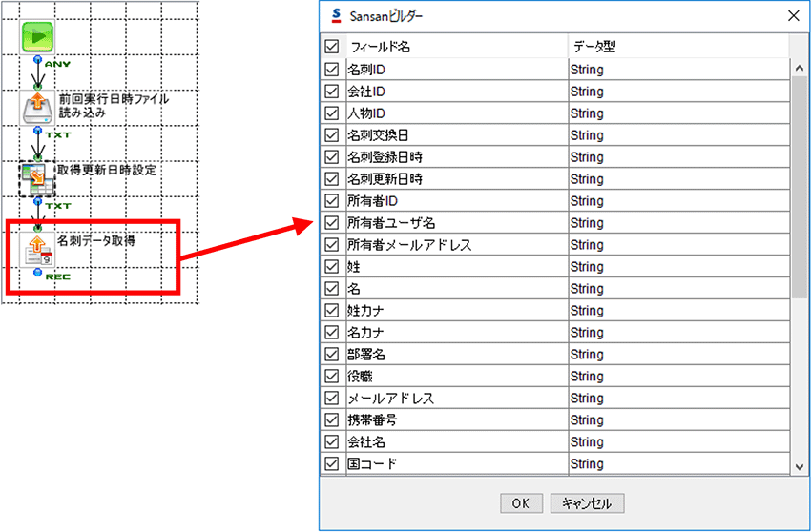Toggle the 所有者ユーザ名 checkbox
Screen dimensions: 811x532
click(x=331, y=223)
